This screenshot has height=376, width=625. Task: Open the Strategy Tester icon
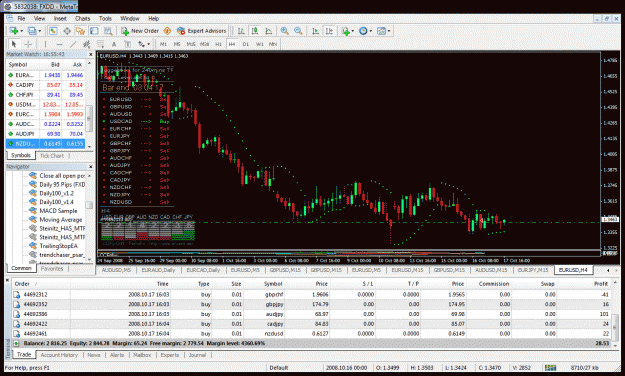point(108,31)
